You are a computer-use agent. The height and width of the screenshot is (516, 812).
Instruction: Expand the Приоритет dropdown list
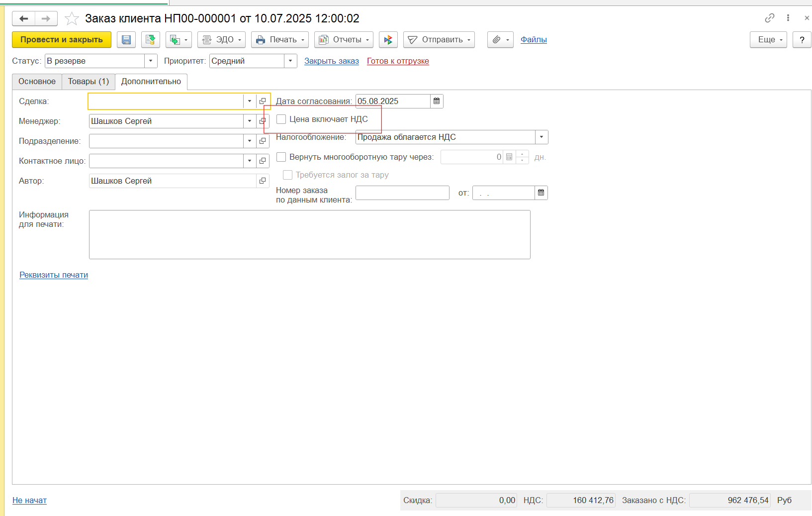point(290,61)
